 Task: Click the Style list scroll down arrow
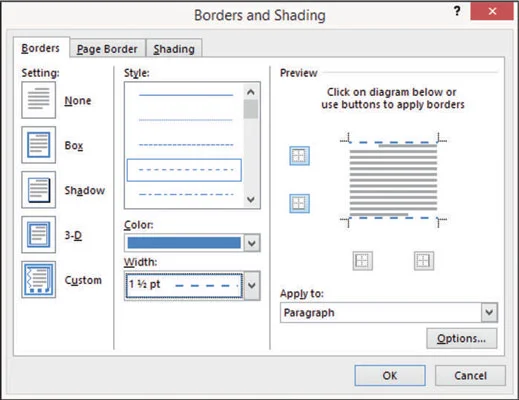[x=251, y=200]
